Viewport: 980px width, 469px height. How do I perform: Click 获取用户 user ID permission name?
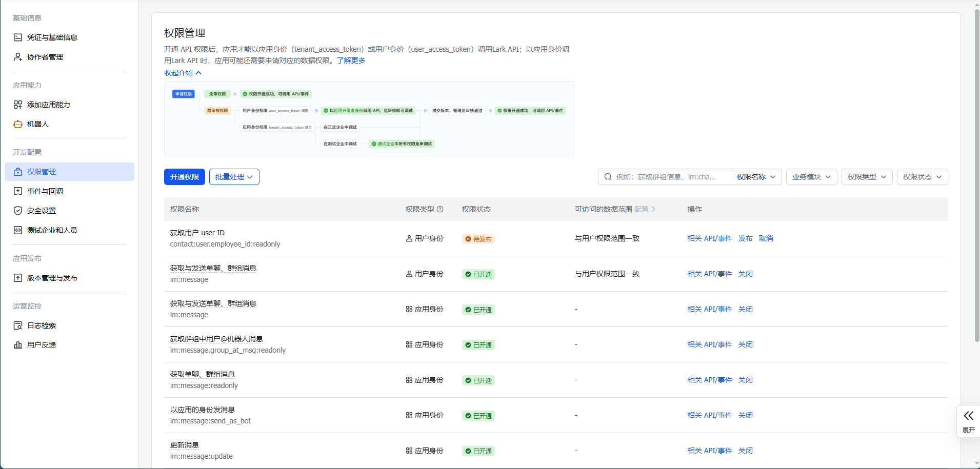tap(197, 233)
